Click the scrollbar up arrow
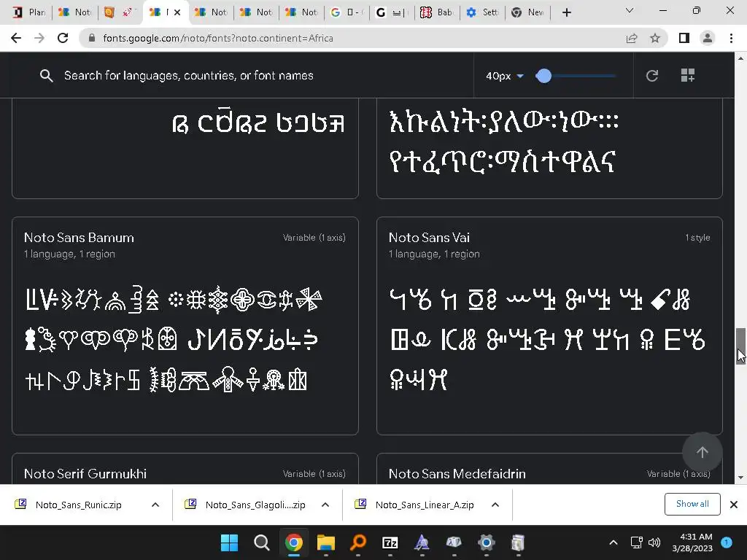This screenshot has width=747, height=560. pyautogui.click(x=740, y=58)
